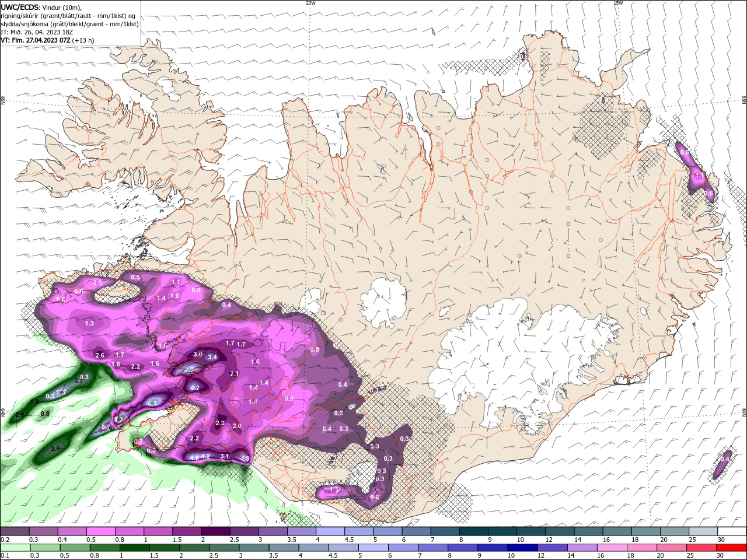Click the round white Hofsjökull glacier in central Iceland

[x=383, y=302]
